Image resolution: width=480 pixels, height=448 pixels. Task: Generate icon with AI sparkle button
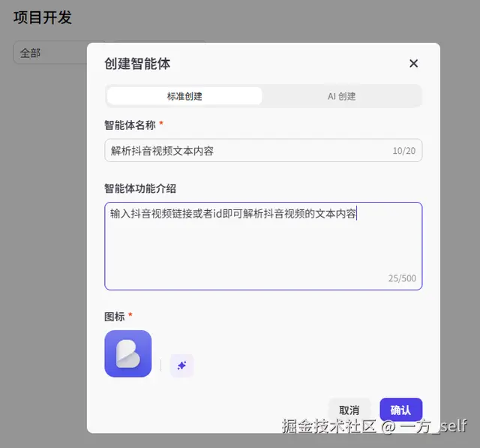(181, 365)
